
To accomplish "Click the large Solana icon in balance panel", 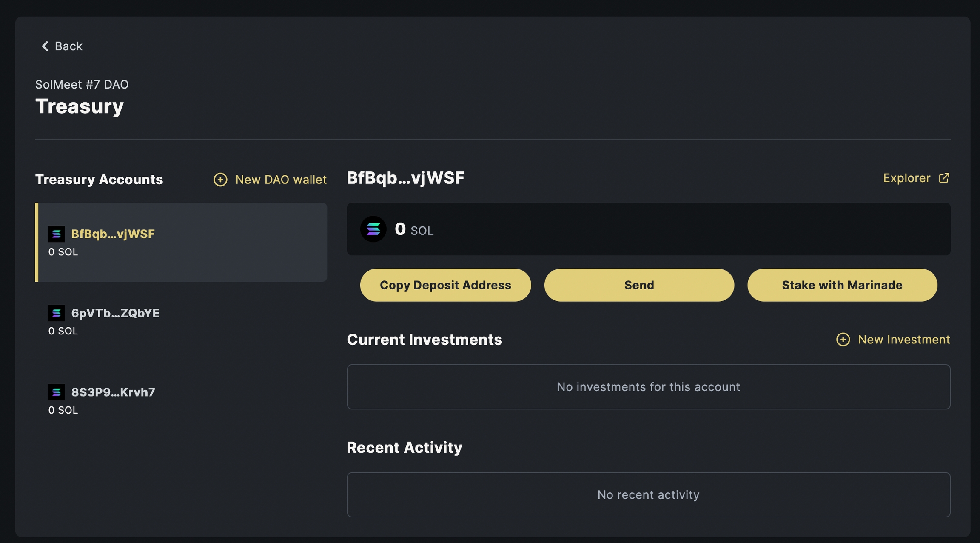I will 373,229.
